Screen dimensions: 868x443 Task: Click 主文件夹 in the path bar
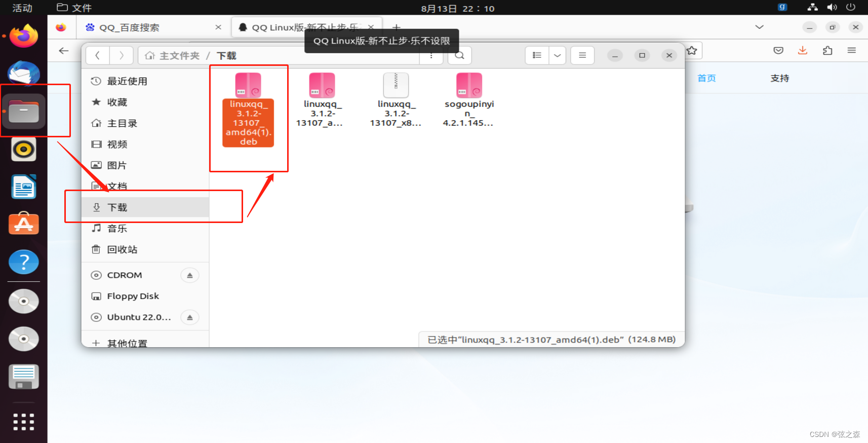[172, 56]
